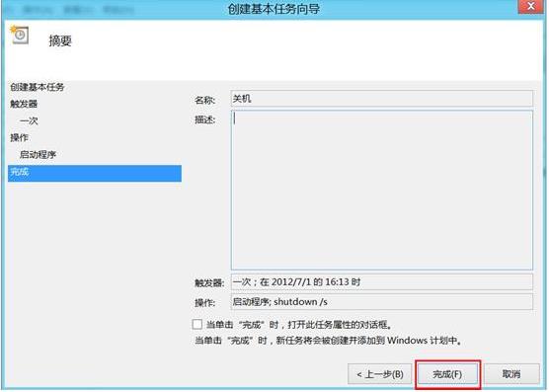Click the 创建基本任务向导 window title
Image resolution: width=549 pixels, height=392 pixels.
(x=274, y=9)
